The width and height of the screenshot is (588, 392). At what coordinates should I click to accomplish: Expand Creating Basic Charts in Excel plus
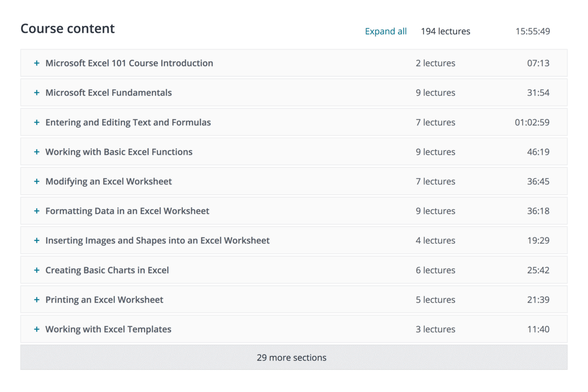(x=36, y=270)
